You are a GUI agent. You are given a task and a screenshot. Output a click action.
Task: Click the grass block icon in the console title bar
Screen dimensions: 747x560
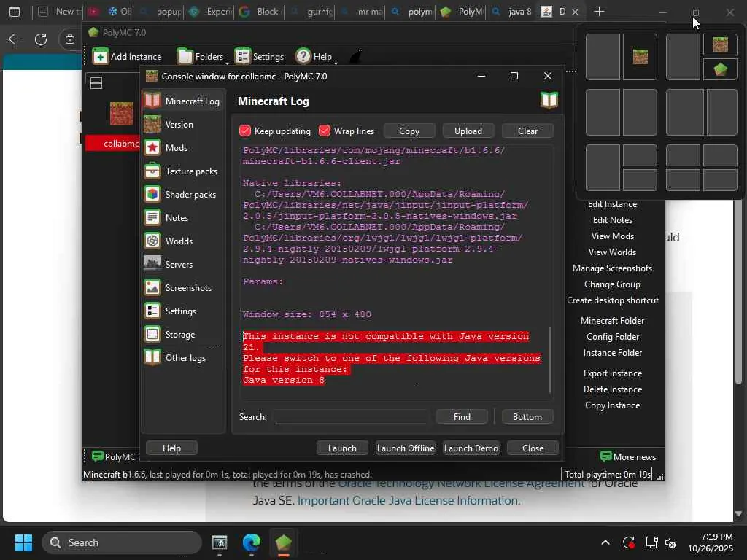point(152,76)
